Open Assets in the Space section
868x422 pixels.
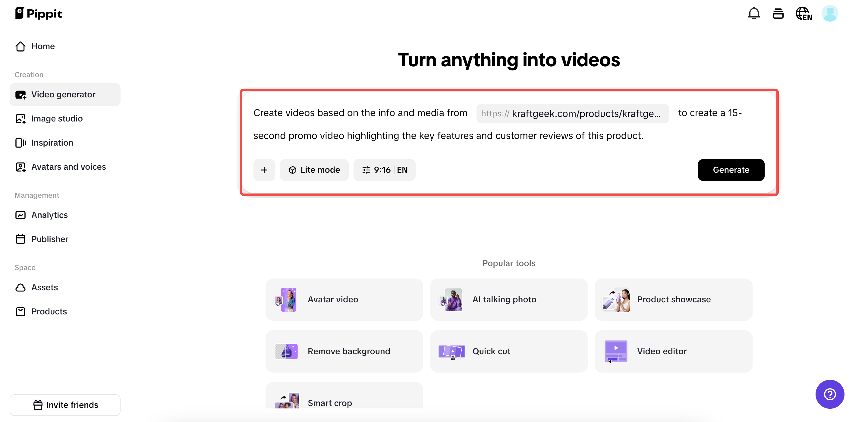click(45, 287)
